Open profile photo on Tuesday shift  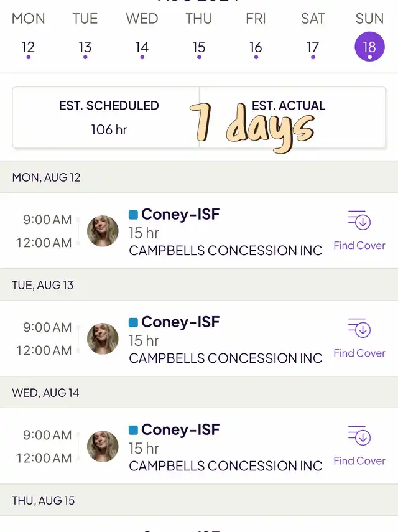(x=103, y=338)
